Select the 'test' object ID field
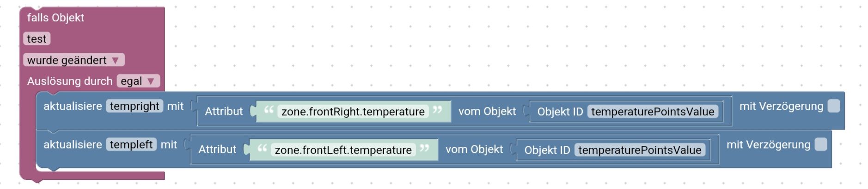This screenshot has height=189, width=868. pyautogui.click(x=37, y=39)
